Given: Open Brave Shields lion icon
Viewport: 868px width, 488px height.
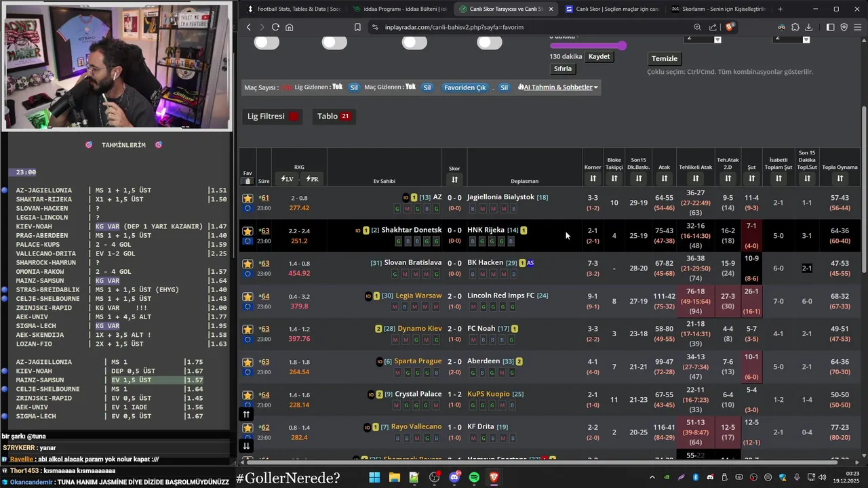Looking at the screenshot, I should pyautogui.click(x=730, y=27).
